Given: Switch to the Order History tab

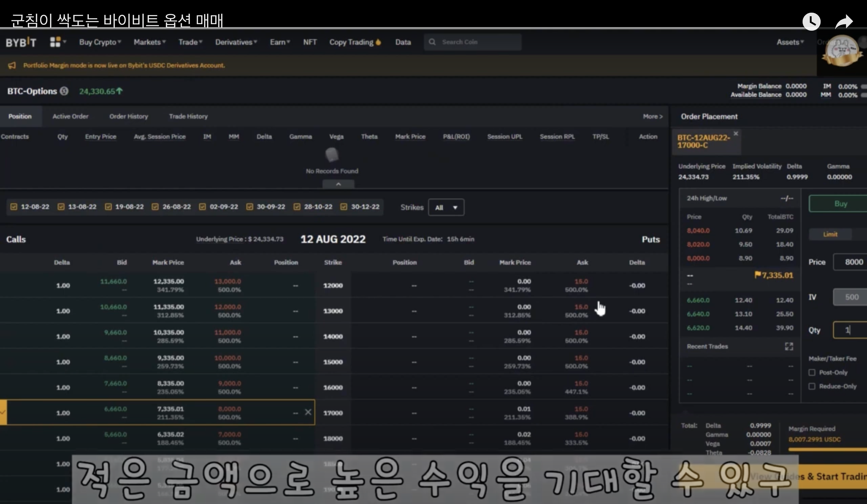Looking at the screenshot, I should [129, 116].
